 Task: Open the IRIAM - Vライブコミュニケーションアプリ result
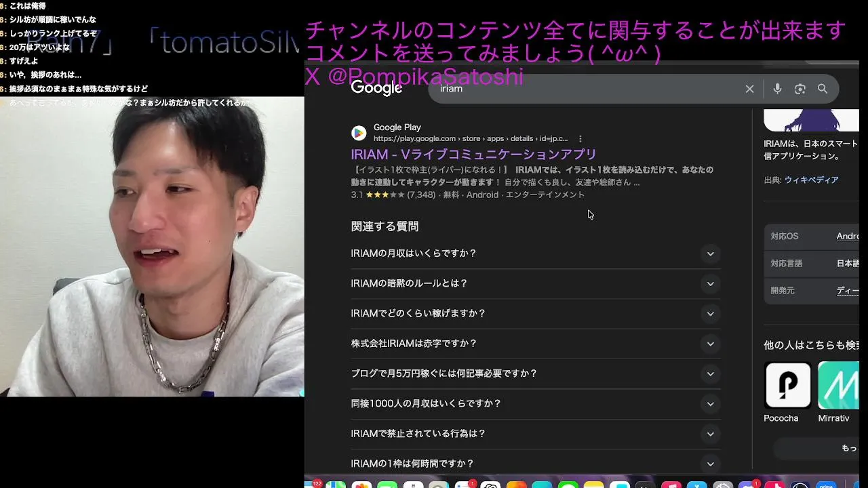(x=473, y=155)
